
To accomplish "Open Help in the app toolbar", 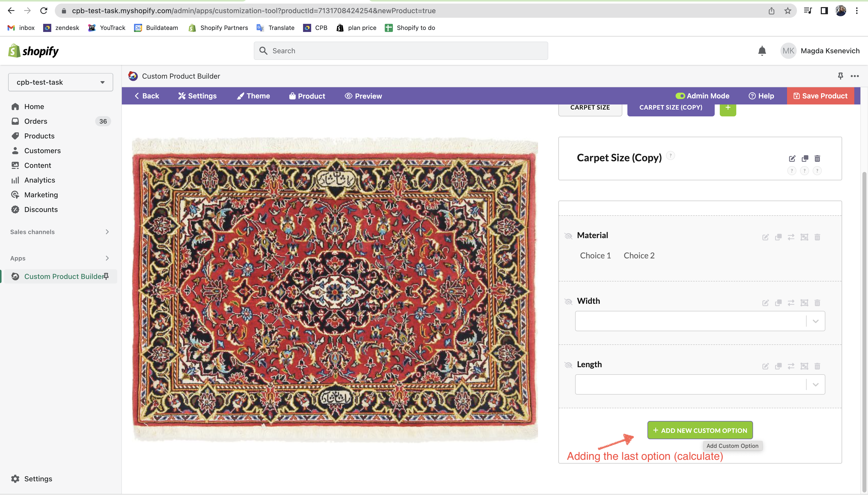I will (x=761, y=96).
